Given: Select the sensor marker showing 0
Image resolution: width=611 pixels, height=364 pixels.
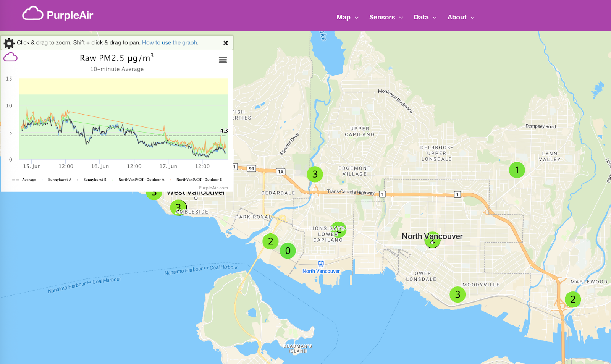Looking at the screenshot, I should (288, 251).
